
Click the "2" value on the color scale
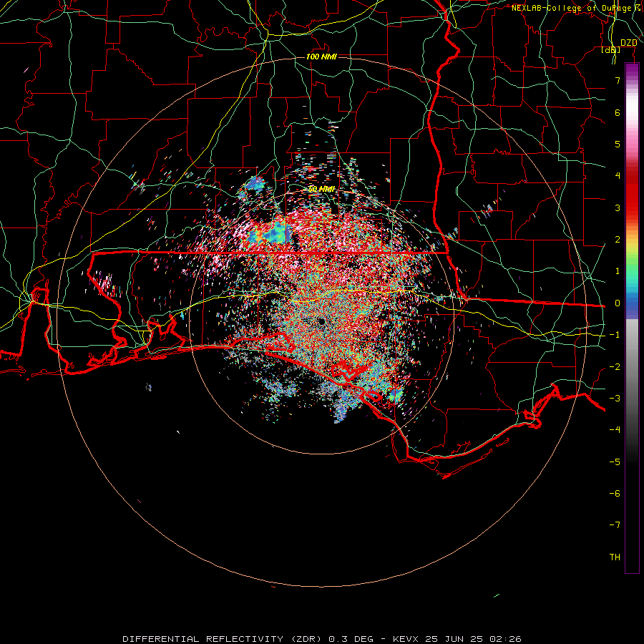[618, 240]
